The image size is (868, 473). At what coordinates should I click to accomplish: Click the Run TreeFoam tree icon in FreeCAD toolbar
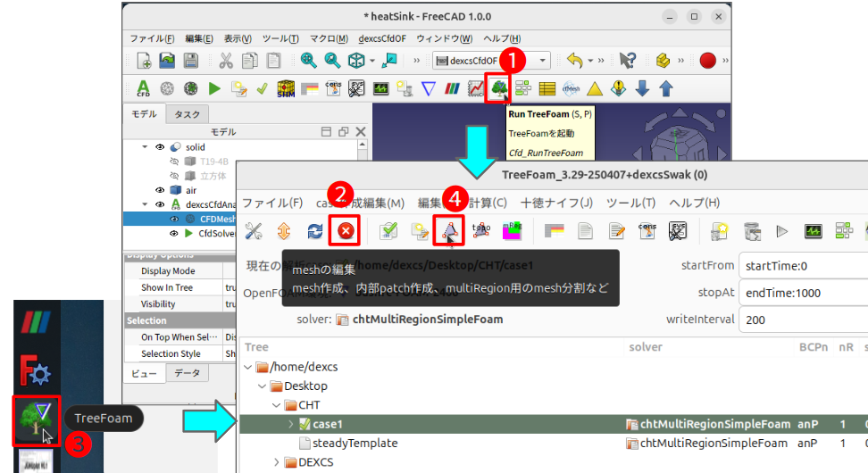tap(499, 88)
